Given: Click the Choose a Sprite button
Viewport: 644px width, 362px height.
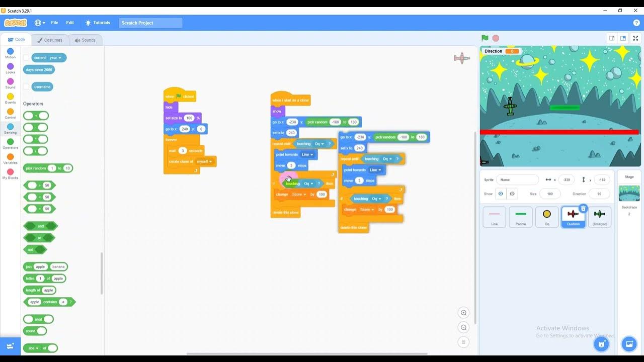Looking at the screenshot, I should (x=601, y=344).
